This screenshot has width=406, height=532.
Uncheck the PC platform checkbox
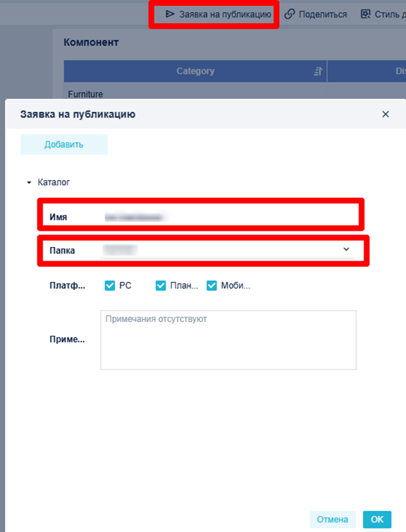(x=109, y=285)
